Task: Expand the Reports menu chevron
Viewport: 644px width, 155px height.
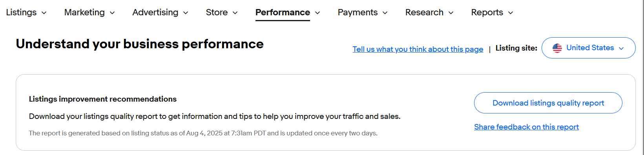Action: pyautogui.click(x=511, y=13)
